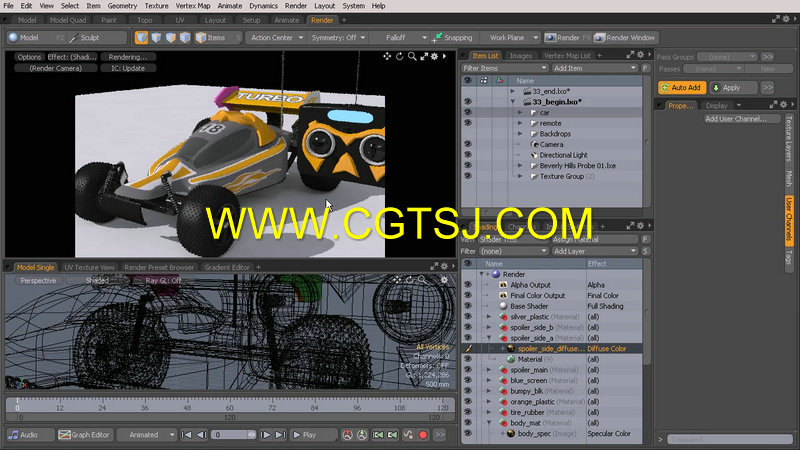Open the Falloff dropdown
The height and width of the screenshot is (450, 800).
click(401, 38)
